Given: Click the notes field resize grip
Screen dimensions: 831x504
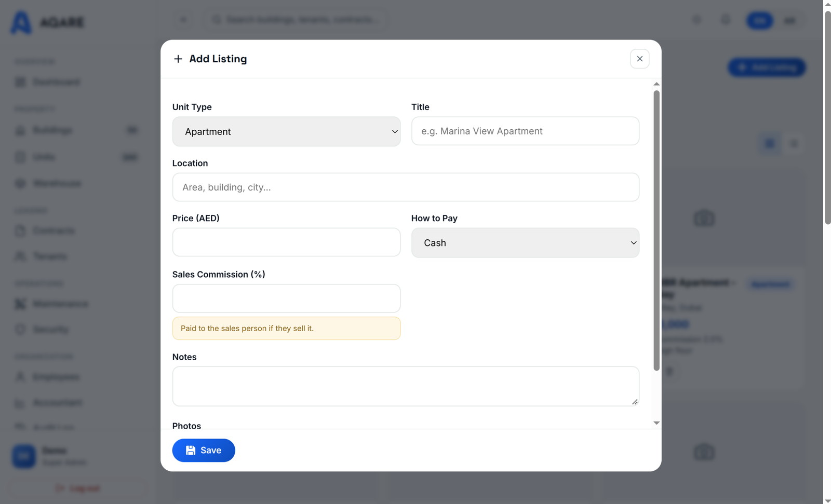Looking at the screenshot, I should (635, 402).
